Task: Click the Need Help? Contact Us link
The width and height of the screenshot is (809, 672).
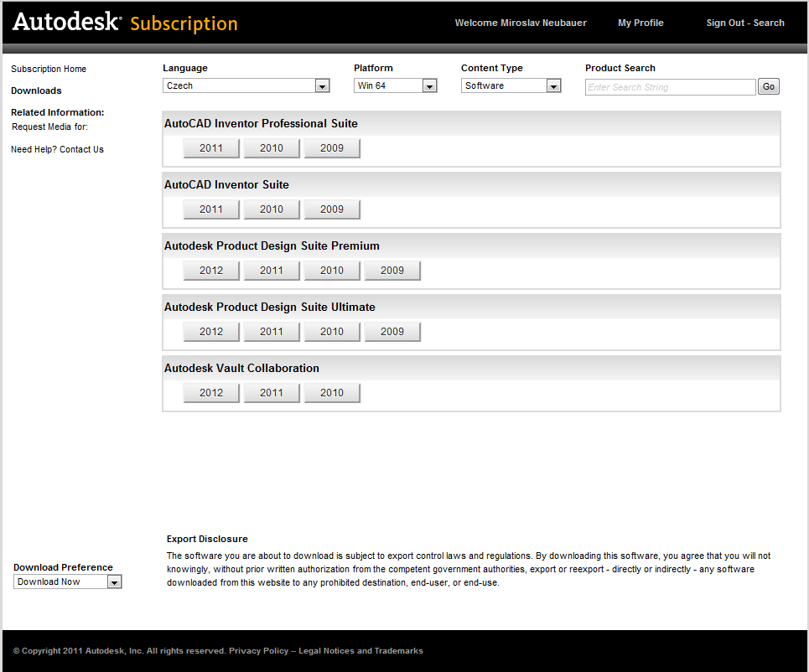Action: [57, 149]
